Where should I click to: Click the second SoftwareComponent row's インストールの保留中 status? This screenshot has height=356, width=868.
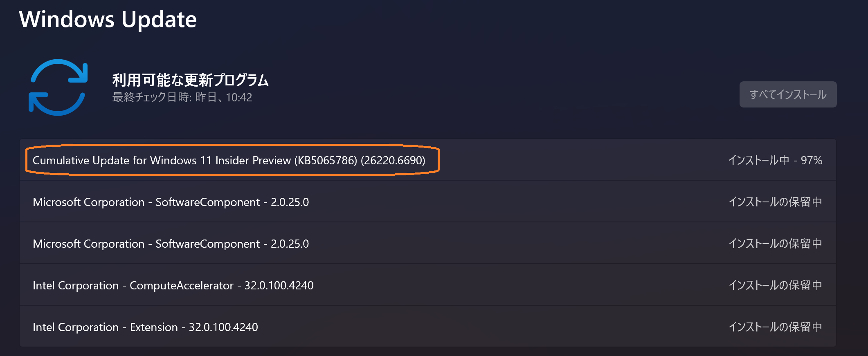pos(775,244)
